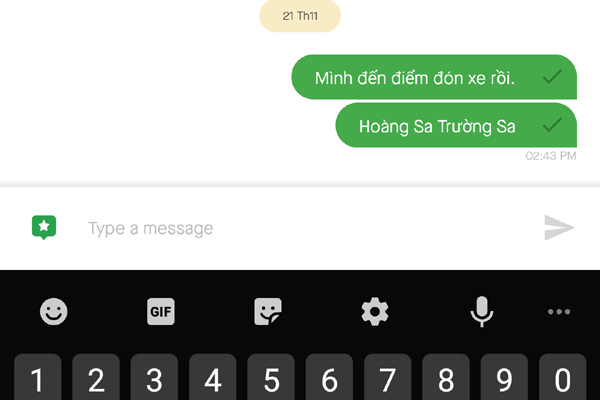This screenshot has height=400, width=600.
Task: Open keyboard settings gear
Action: (375, 312)
